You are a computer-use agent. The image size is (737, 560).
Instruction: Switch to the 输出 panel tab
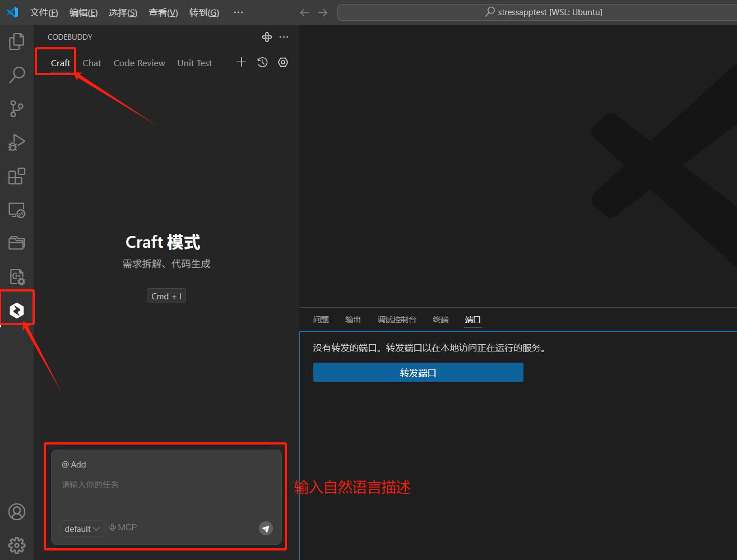(x=353, y=320)
